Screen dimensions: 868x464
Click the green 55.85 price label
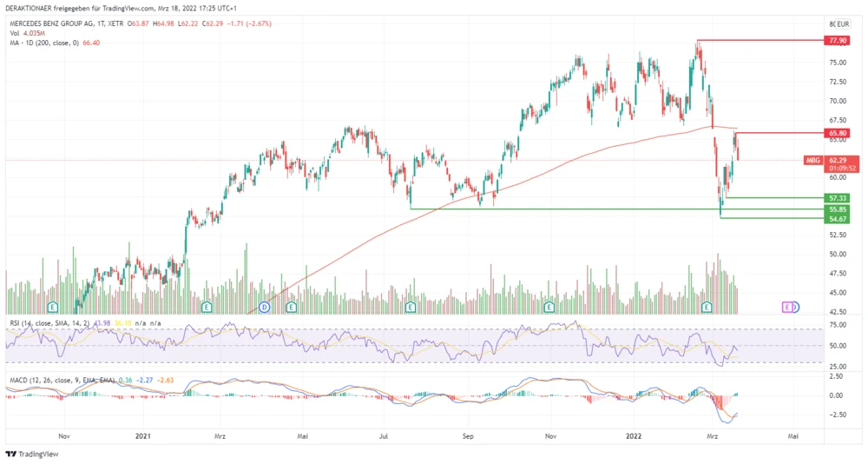[x=835, y=209]
